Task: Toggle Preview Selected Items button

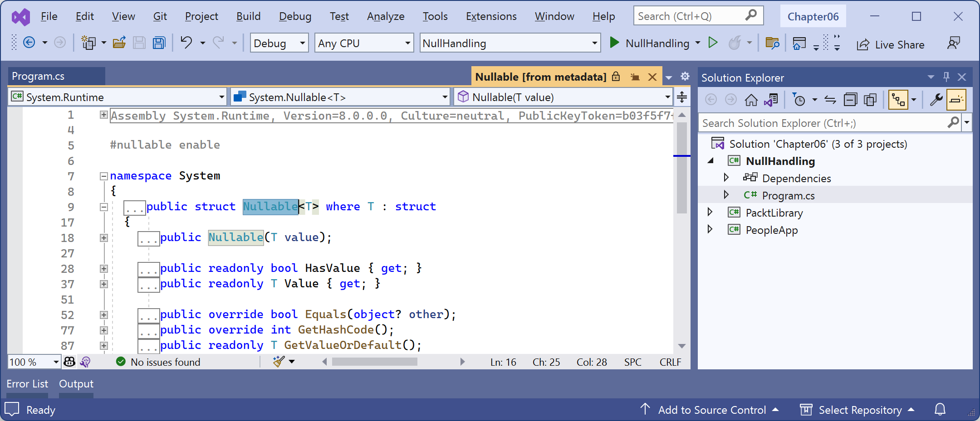Action: [956, 100]
